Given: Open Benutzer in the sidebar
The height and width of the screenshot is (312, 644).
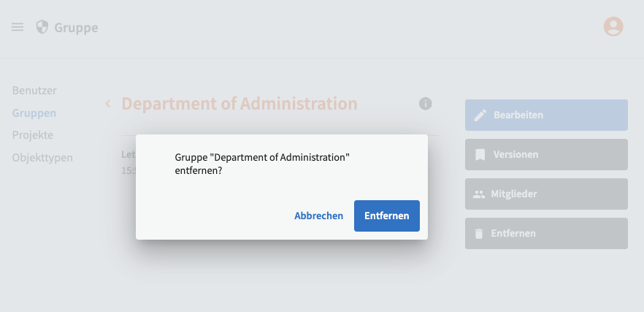Looking at the screenshot, I should click(34, 91).
